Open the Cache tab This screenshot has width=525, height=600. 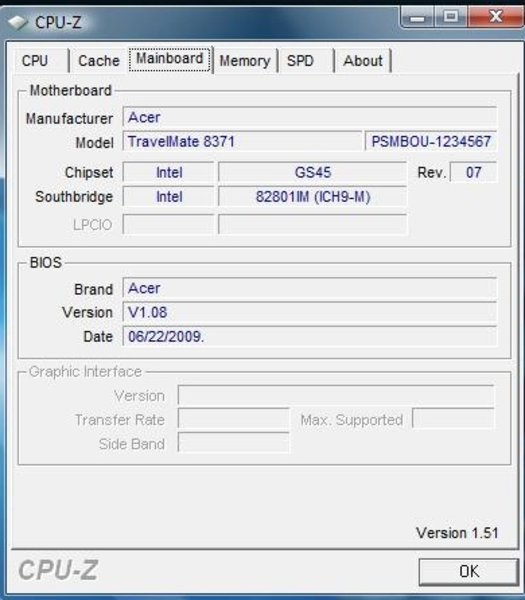coord(99,60)
